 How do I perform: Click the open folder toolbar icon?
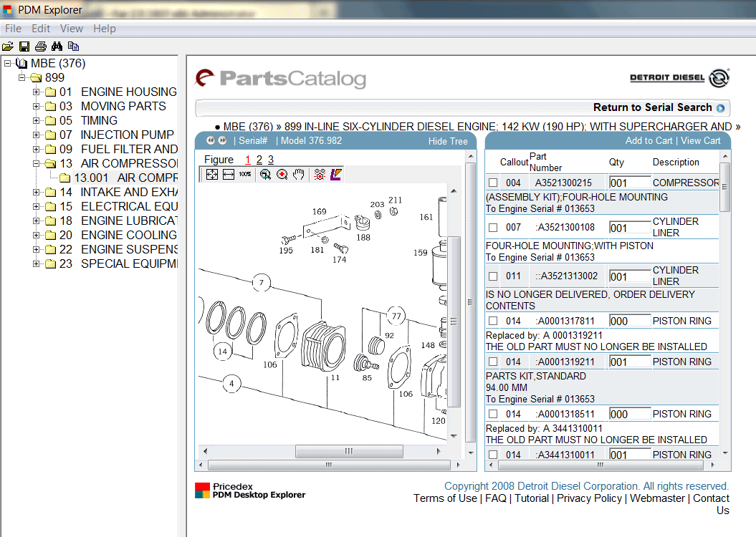8,47
